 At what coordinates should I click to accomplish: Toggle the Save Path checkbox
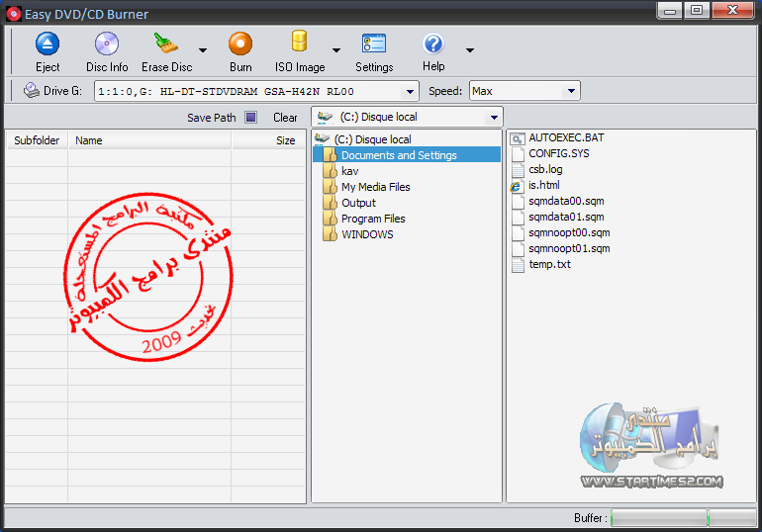250,117
